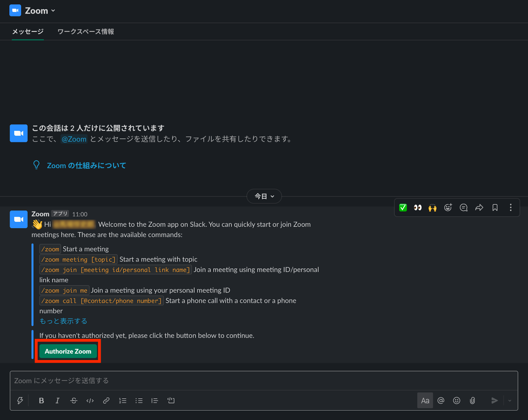Click the もっと表示する link
Screen dimensions: 528x420
click(63, 321)
